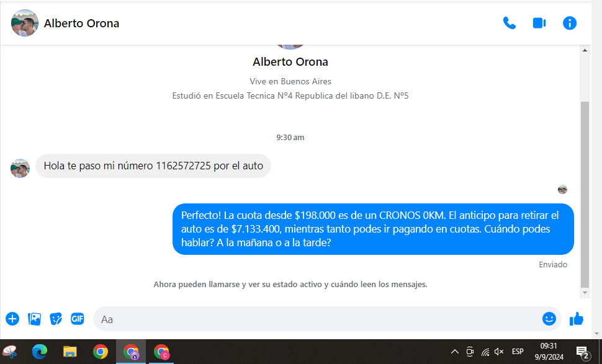Click the sender avatar beside the received message

click(x=20, y=168)
